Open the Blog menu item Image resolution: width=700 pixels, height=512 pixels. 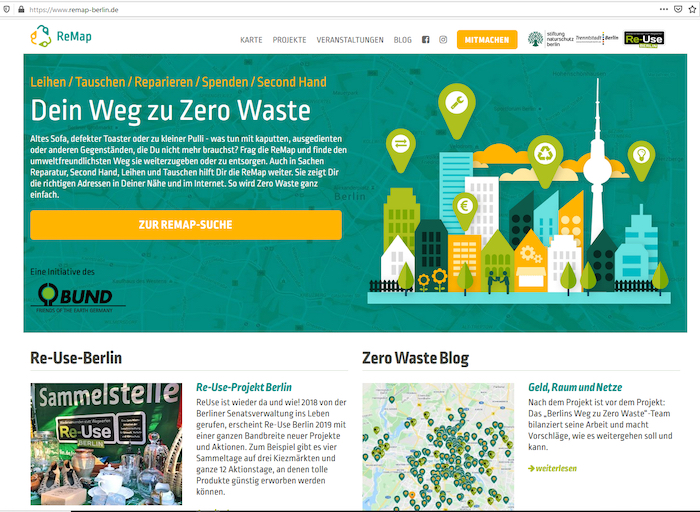403,40
